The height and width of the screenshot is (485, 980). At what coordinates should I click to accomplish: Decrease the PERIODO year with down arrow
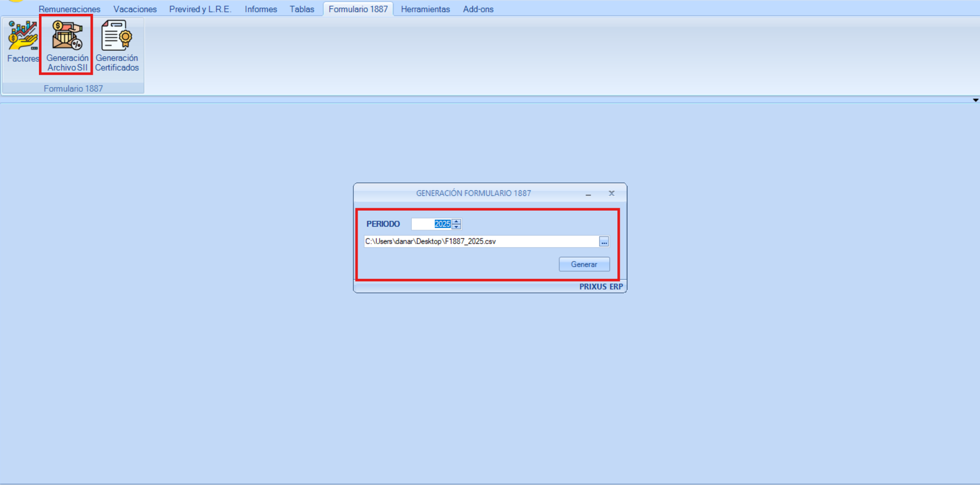tap(456, 227)
